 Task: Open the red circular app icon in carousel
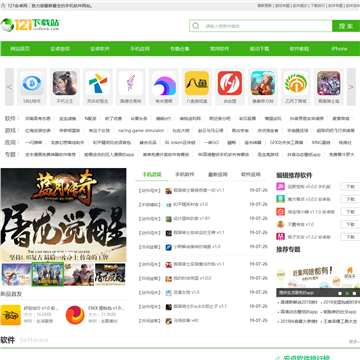pyautogui.click(x=230, y=83)
